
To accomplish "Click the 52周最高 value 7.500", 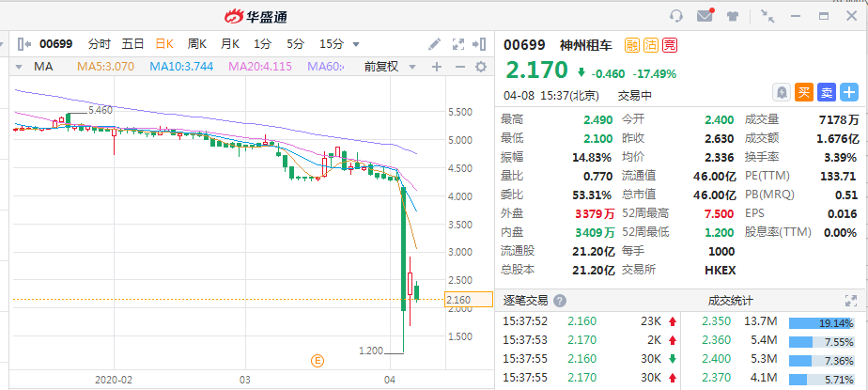I will coord(719,214).
